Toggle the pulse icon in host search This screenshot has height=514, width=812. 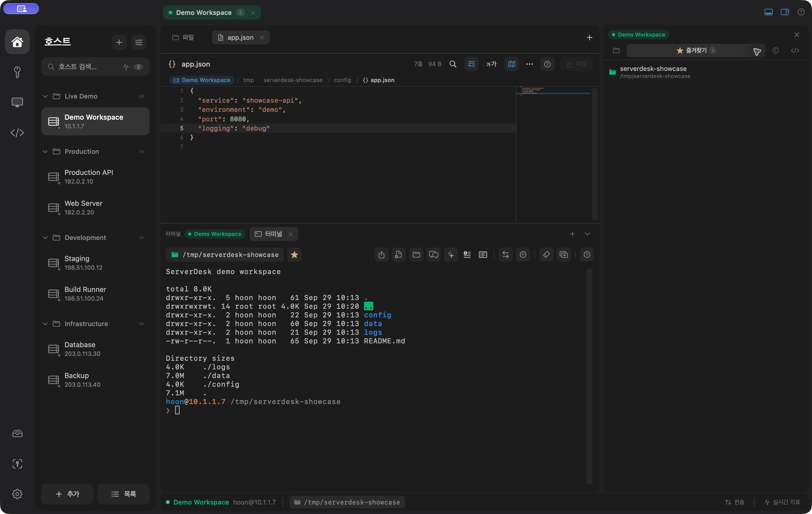coord(126,67)
